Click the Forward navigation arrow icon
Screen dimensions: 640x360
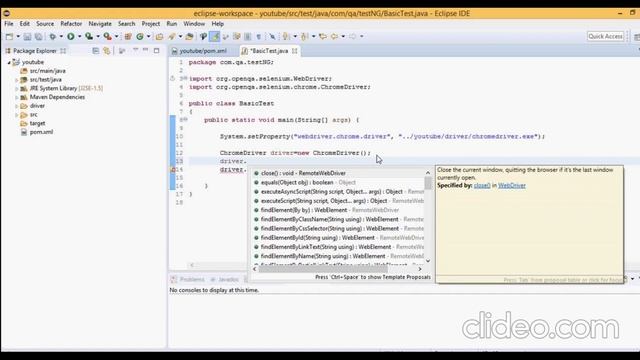[352, 36]
